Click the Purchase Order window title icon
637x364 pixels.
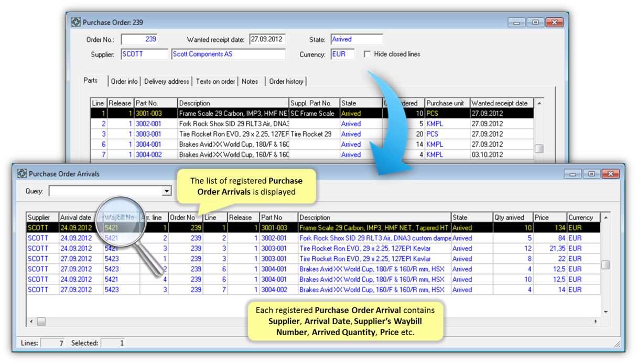(x=77, y=23)
